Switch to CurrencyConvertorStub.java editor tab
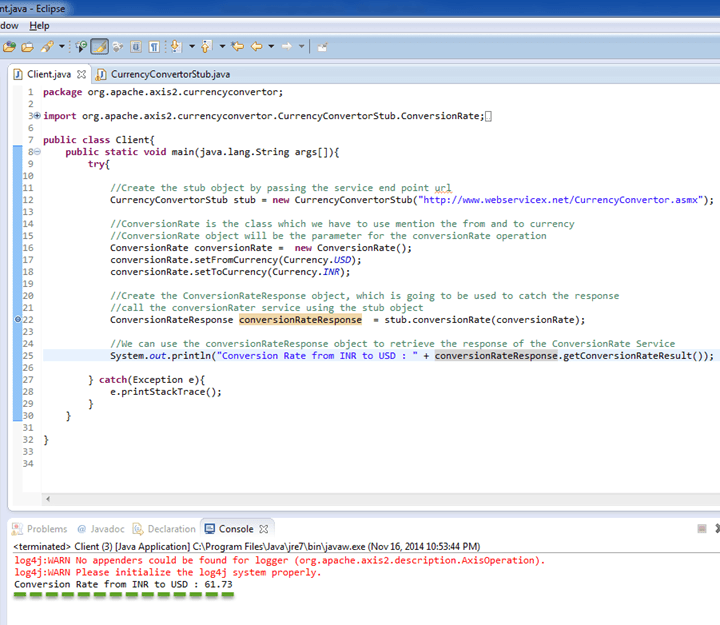Viewport: 720px width, 625px height. point(169,74)
